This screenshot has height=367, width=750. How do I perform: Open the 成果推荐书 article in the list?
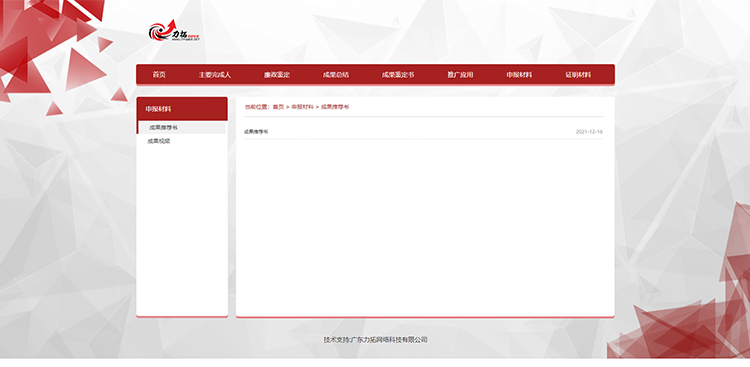pyautogui.click(x=256, y=132)
